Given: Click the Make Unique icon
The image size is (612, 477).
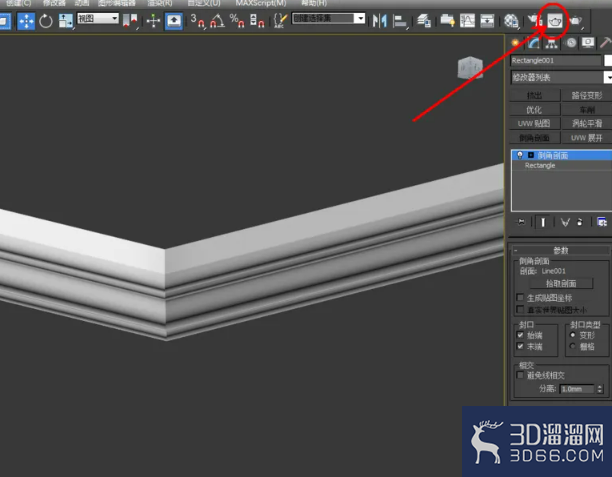Looking at the screenshot, I should pos(565,222).
